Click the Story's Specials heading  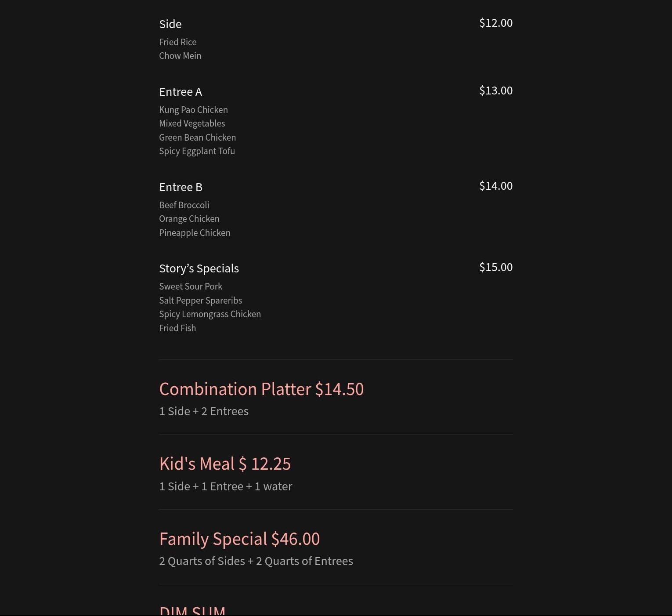tap(199, 268)
